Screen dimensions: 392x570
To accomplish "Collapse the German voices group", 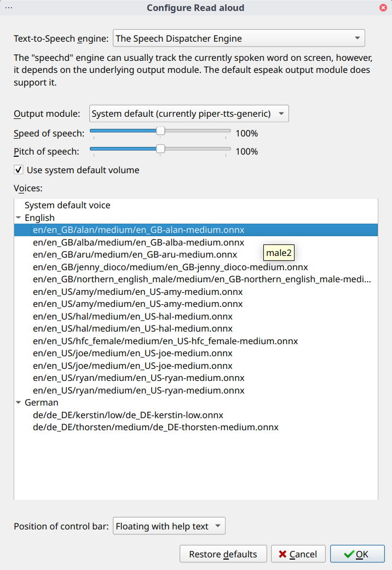I will pos(19,402).
